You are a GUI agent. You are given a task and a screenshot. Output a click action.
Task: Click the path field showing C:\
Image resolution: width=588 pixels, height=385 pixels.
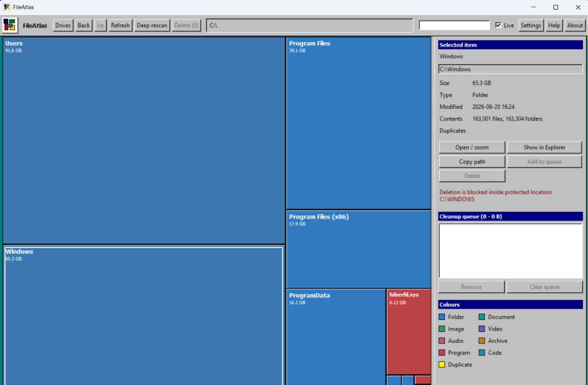click(309, 25)
